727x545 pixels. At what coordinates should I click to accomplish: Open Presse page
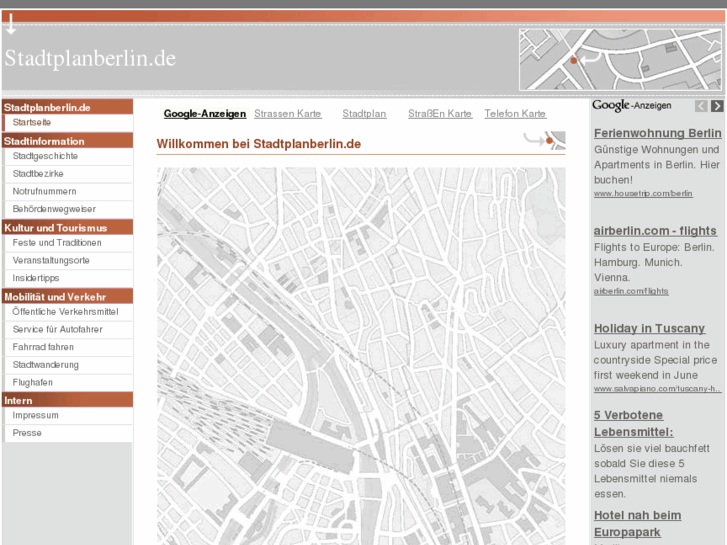point(27,433)
